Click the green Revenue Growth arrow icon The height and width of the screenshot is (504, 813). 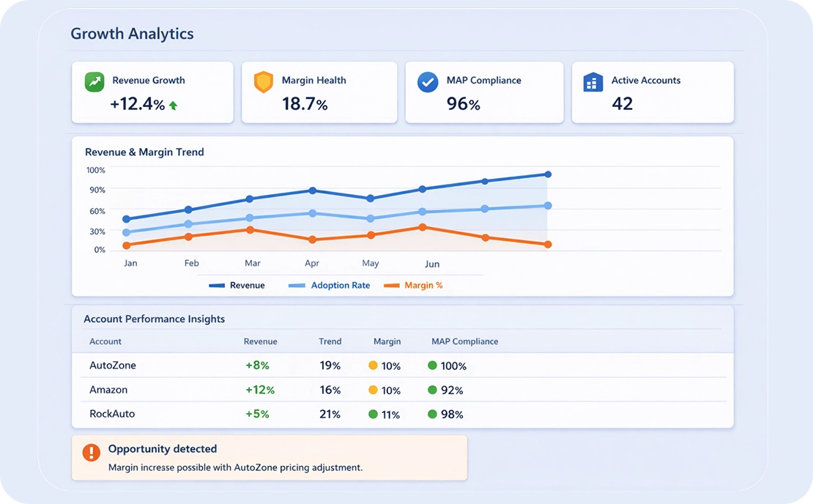pyautogui.click(x=94, y=81)
